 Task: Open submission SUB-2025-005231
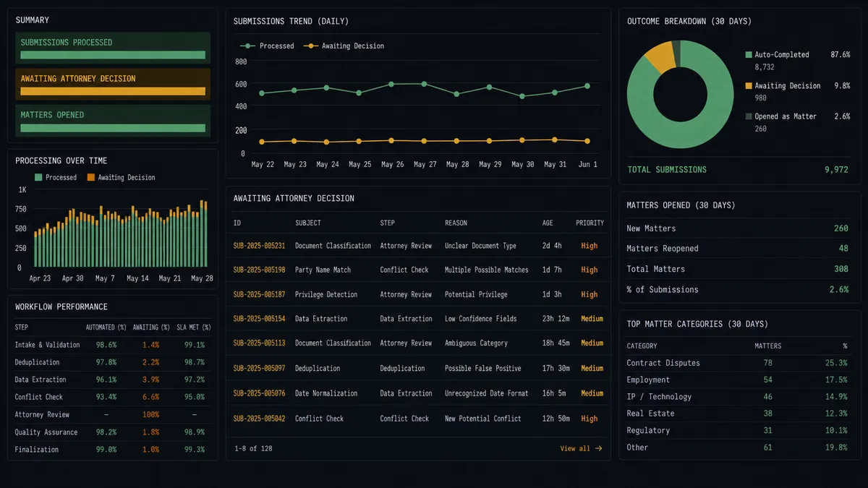[x=259, y=246]
